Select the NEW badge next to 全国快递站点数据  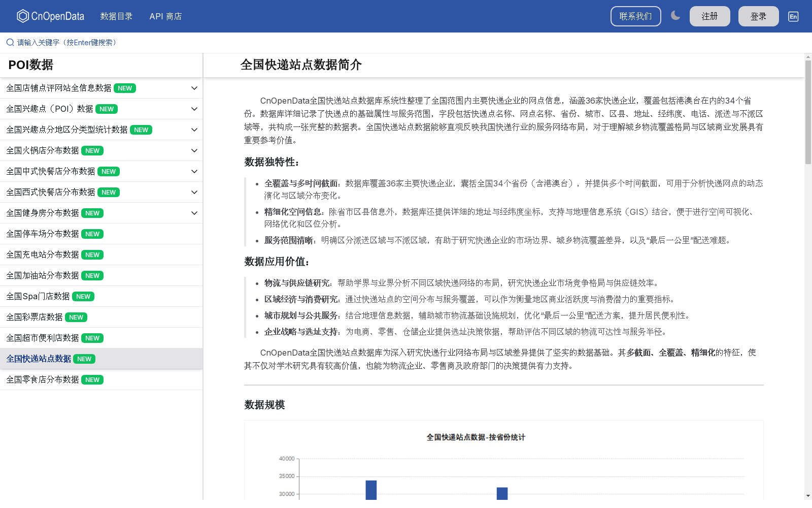[84, 359]
